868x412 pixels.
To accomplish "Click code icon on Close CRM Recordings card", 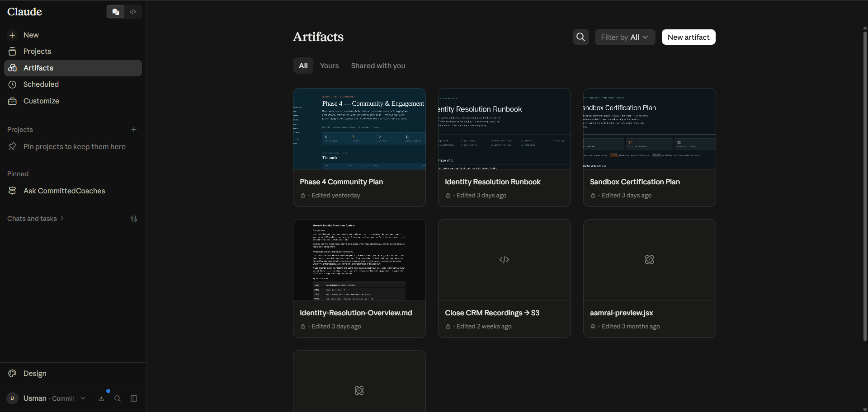I will pos(505,259).
